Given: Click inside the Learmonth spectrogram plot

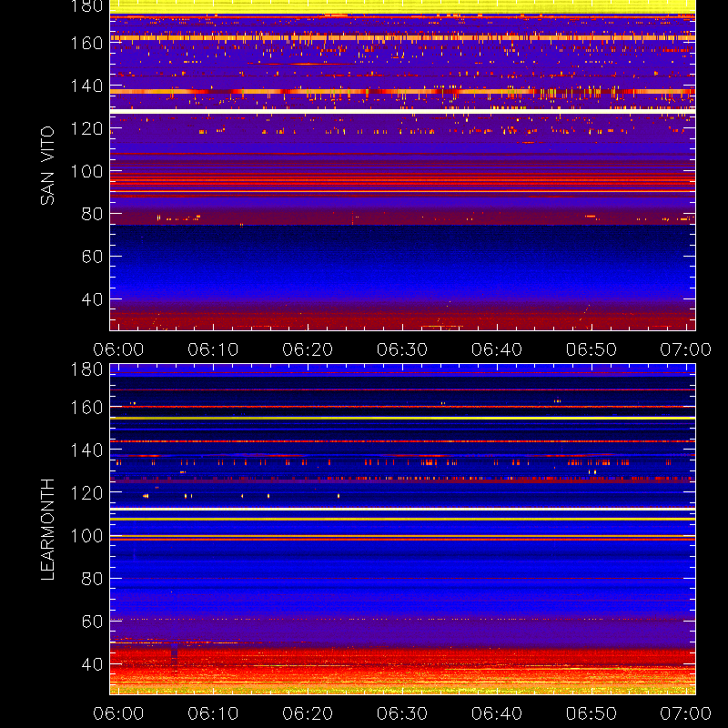Looking at the screenshot, I should click(402, 529).
